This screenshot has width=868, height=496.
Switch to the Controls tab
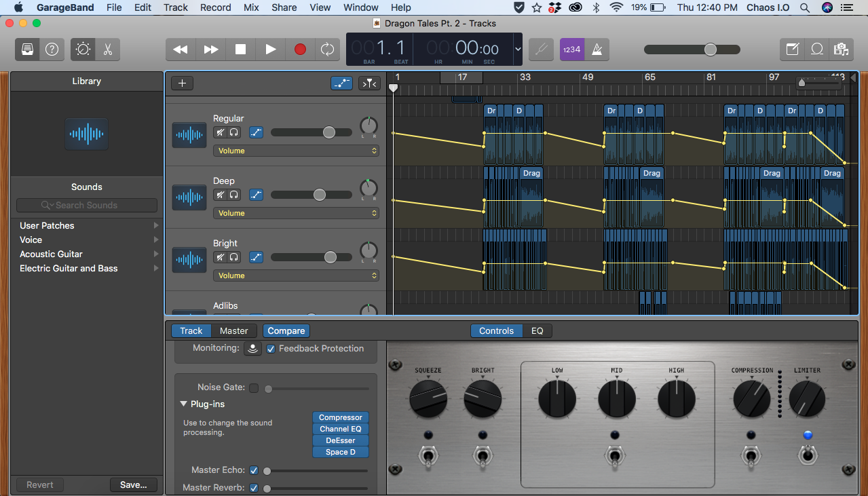point(497,331)
